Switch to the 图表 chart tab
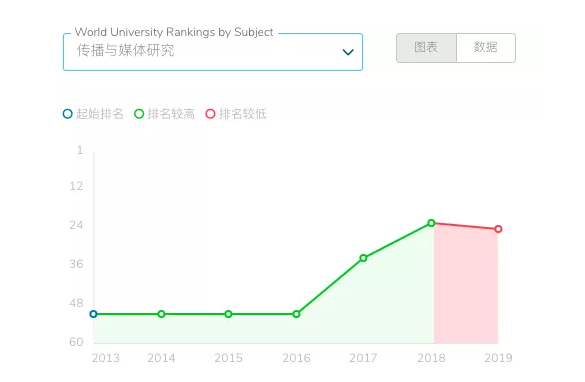The image size is (585, 382). (x=426, y=48)
